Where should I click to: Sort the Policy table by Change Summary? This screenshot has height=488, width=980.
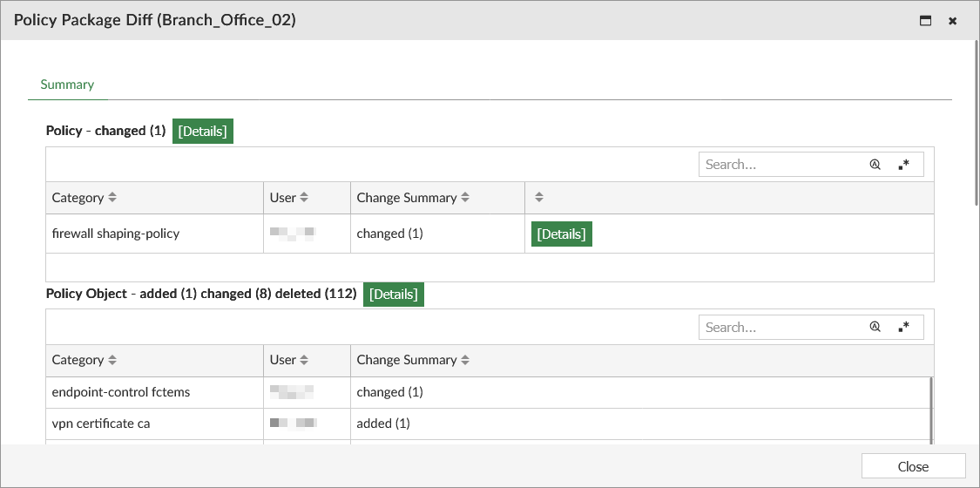[x=465, y=198]
